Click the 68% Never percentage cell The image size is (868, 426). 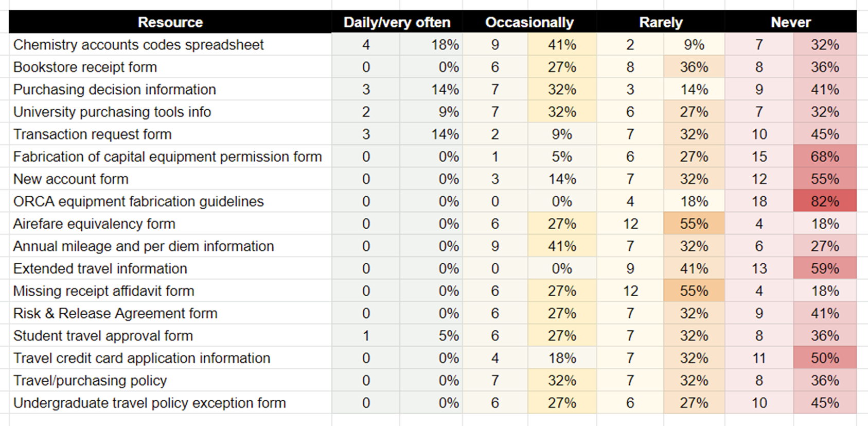click(825, 157)
